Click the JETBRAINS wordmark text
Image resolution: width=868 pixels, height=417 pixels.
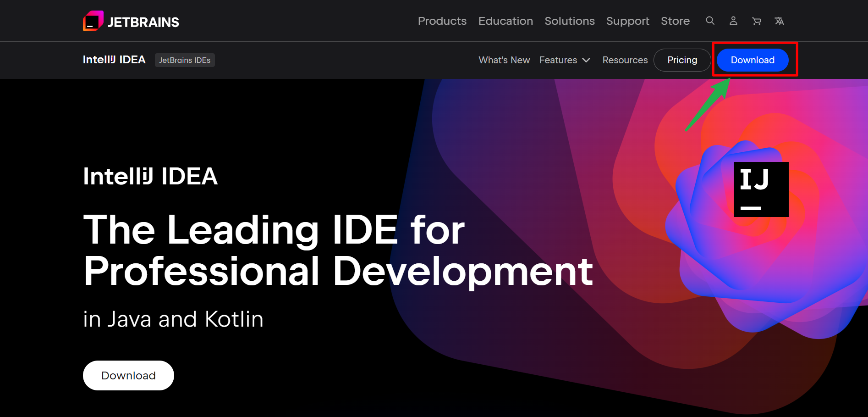tap(143, 22)
